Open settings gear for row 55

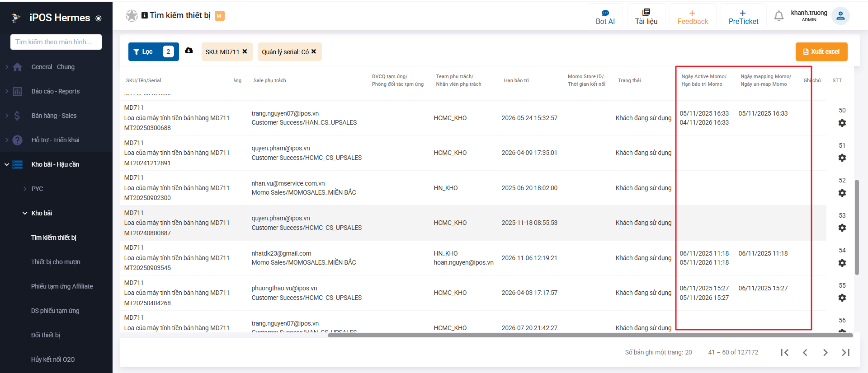click(x=842, y=298)
